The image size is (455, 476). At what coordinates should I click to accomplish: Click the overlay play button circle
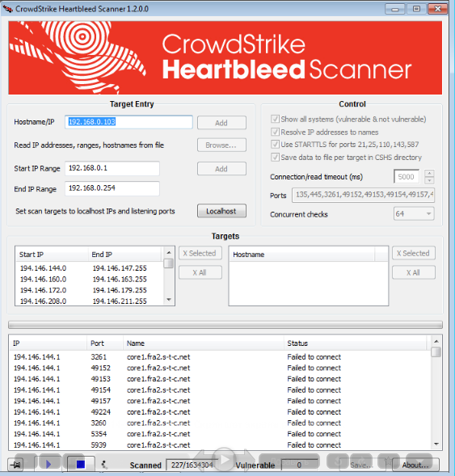pyautogui.click(x=224, y=459)
